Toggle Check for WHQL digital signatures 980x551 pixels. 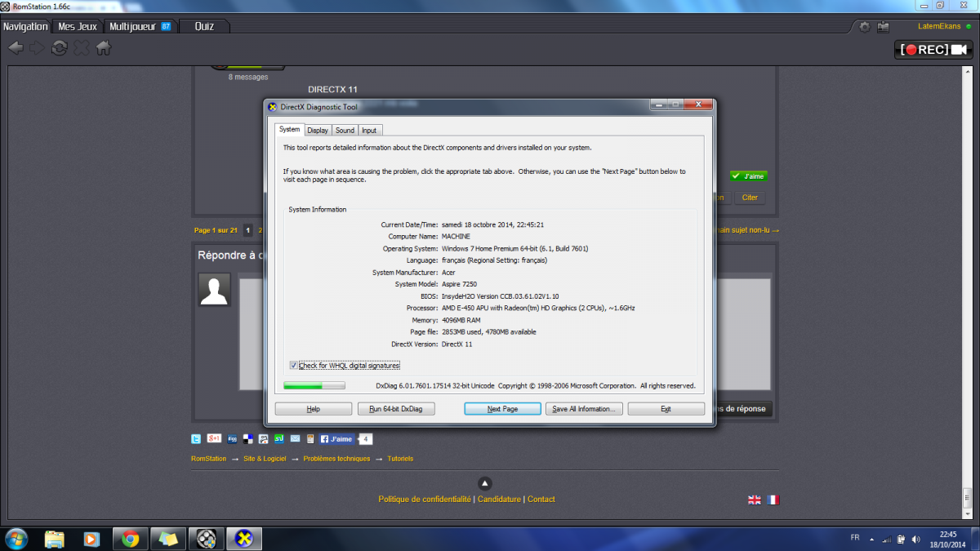pos(294,366)
